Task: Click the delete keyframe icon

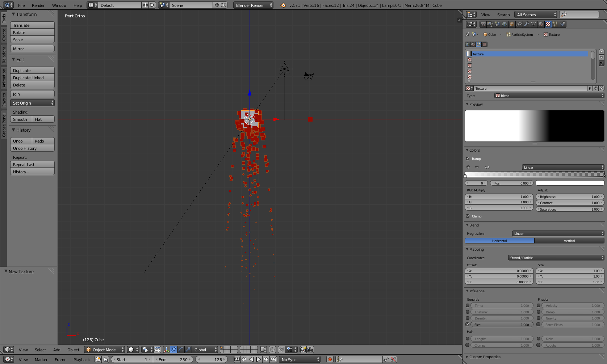Action: click(x=394, y=359)
